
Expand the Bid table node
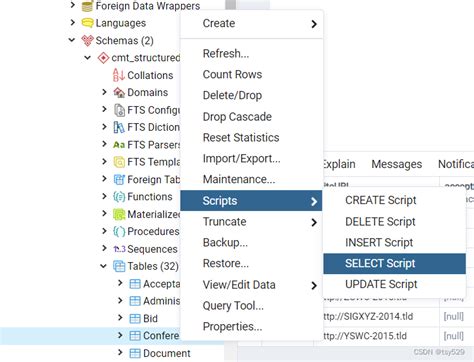pos(120,318)
